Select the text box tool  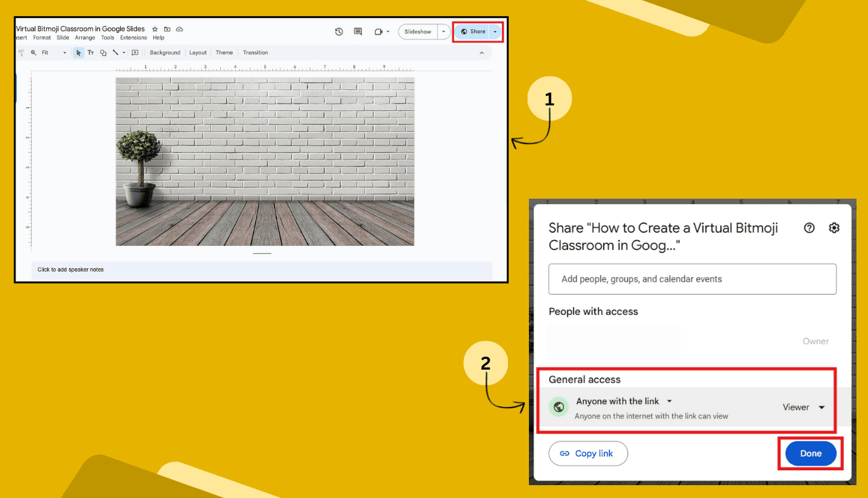click(91, 53)
